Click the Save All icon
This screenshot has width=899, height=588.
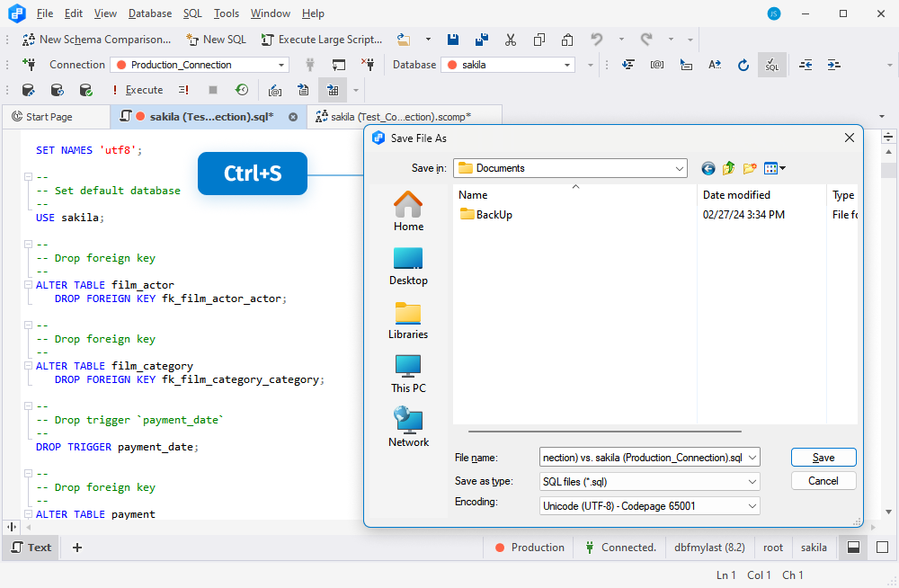point(482,40)
